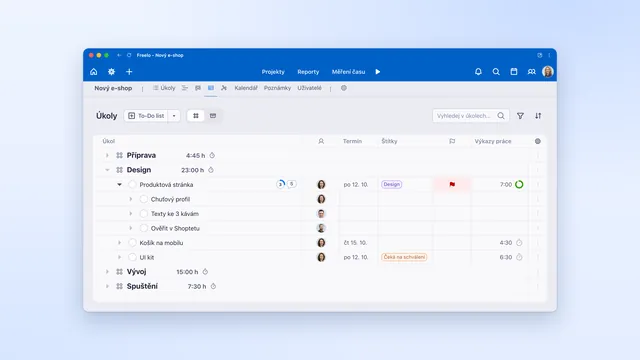Mark Texty ke 3 kávám complete
This screenshot has height=360, width=640.
coord(144,214)
